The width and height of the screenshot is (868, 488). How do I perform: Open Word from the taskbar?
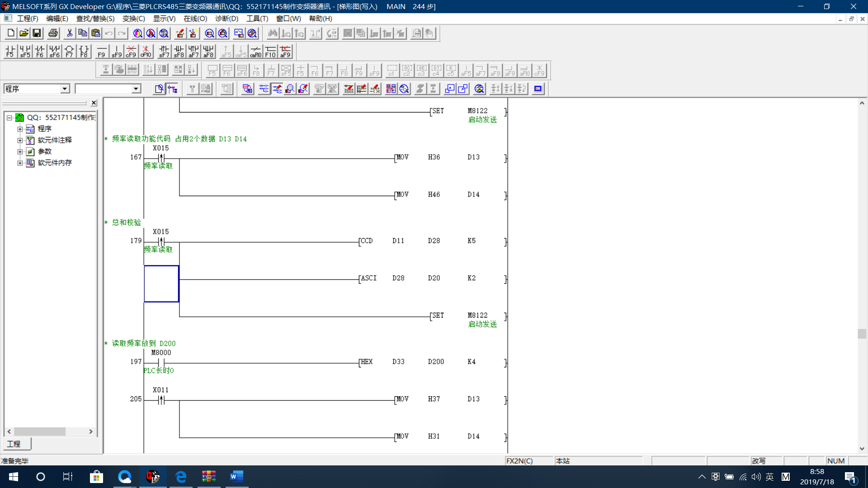click(x=236, y=477)
